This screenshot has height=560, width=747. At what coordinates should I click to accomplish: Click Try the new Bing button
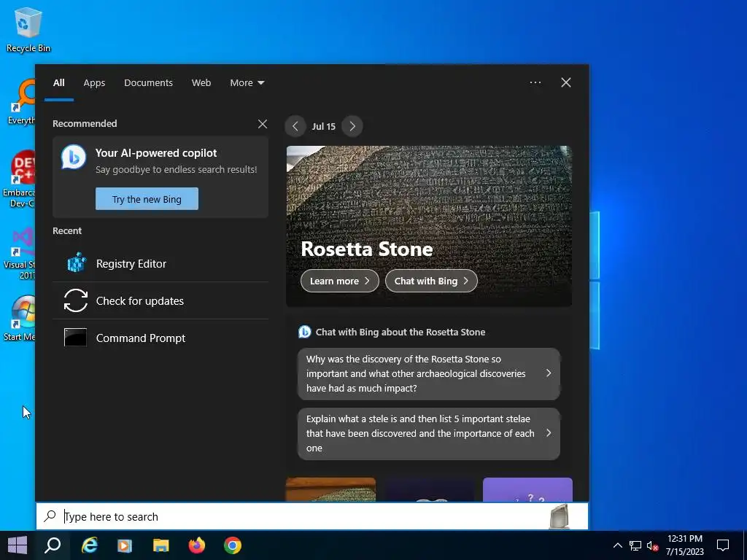point(147,198)
